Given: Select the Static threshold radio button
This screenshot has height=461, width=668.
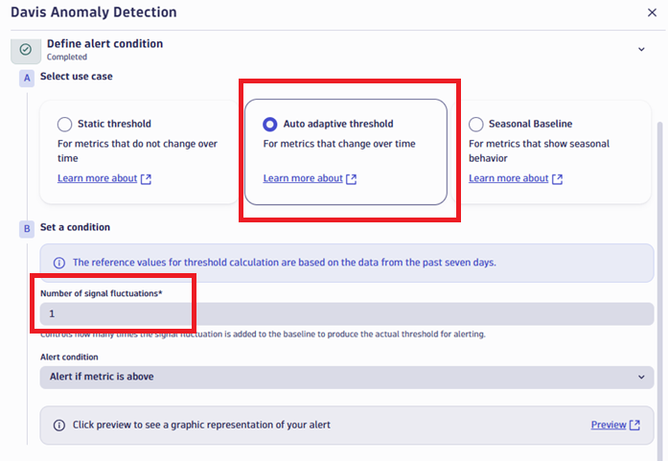Looking at the screenshot, I should (65, 124).
